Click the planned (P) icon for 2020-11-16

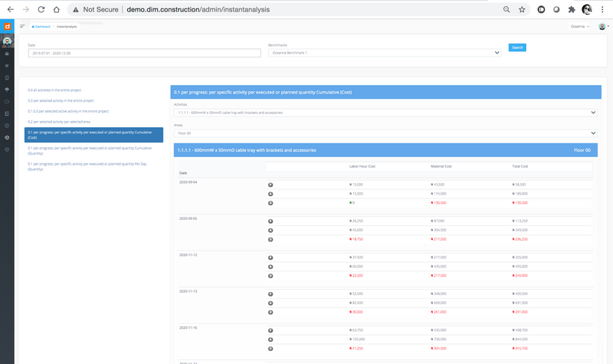(270, 330)
